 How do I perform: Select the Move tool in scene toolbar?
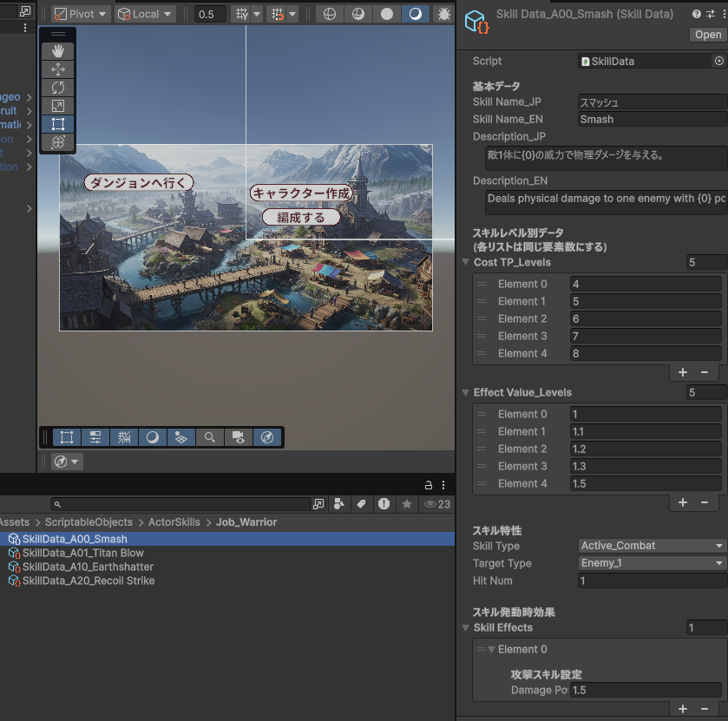(58, 69)
